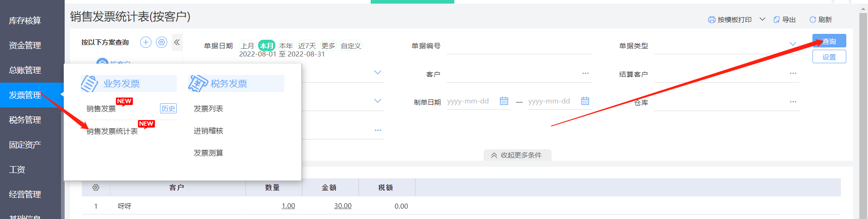Select the 本月 date range option
This screenshot has width=868, height=219.
point(266,46)
